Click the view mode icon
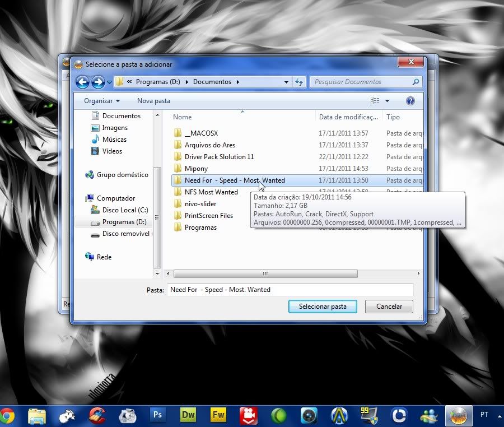Screen dimensions: 504x427 (375, 101)
